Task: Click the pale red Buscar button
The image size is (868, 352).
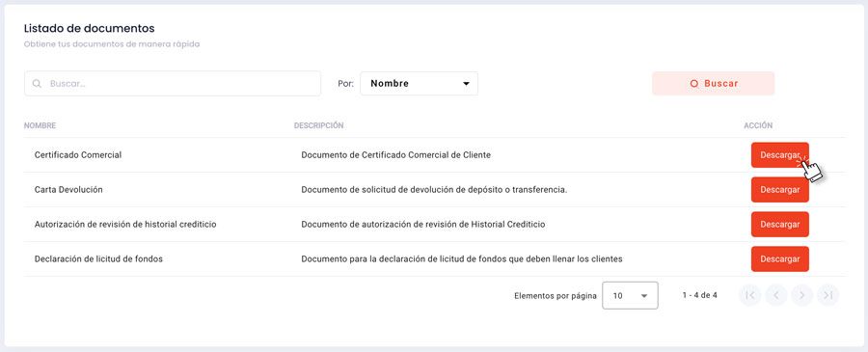Action: click(x=713, y=84)
